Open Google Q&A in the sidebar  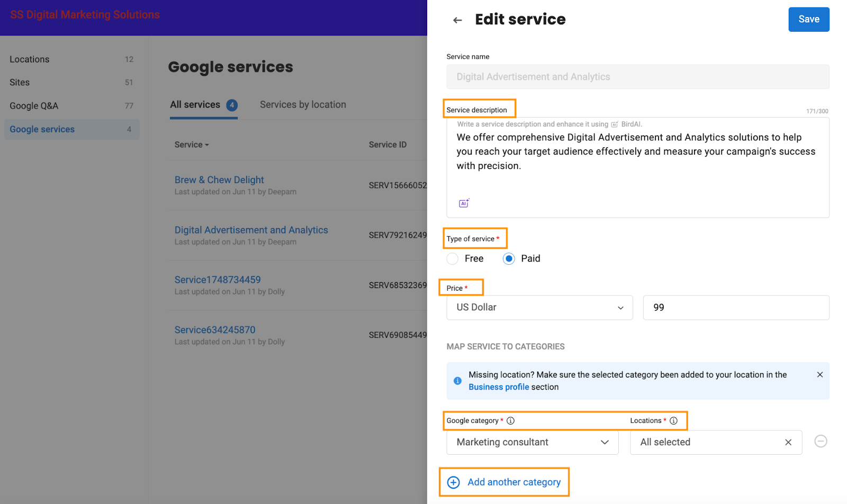pyautogui.click(x=72, y=106)
